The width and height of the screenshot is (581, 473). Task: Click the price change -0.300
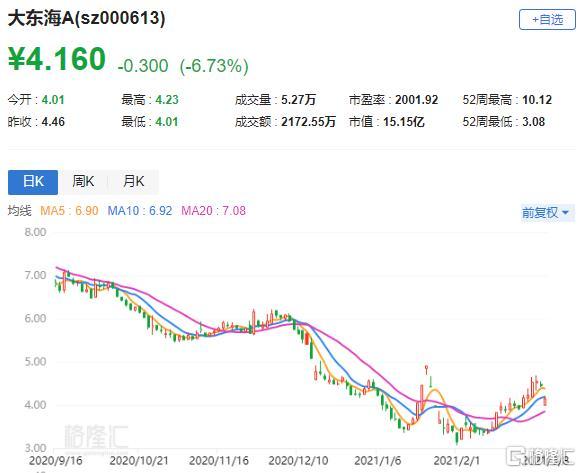click(x=143, y=66)
